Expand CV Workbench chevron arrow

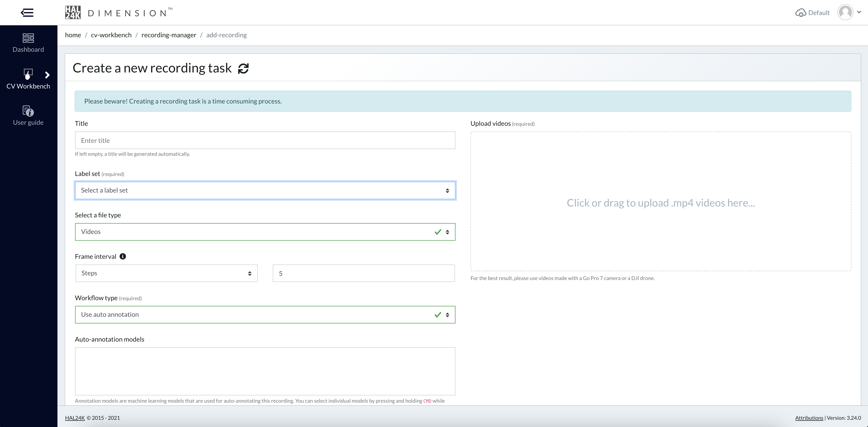48,75
